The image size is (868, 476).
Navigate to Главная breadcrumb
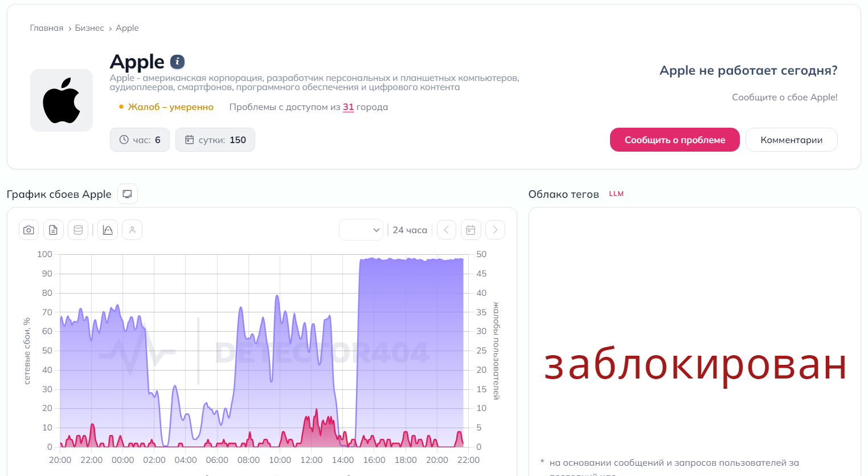click(x=47, y=28)
